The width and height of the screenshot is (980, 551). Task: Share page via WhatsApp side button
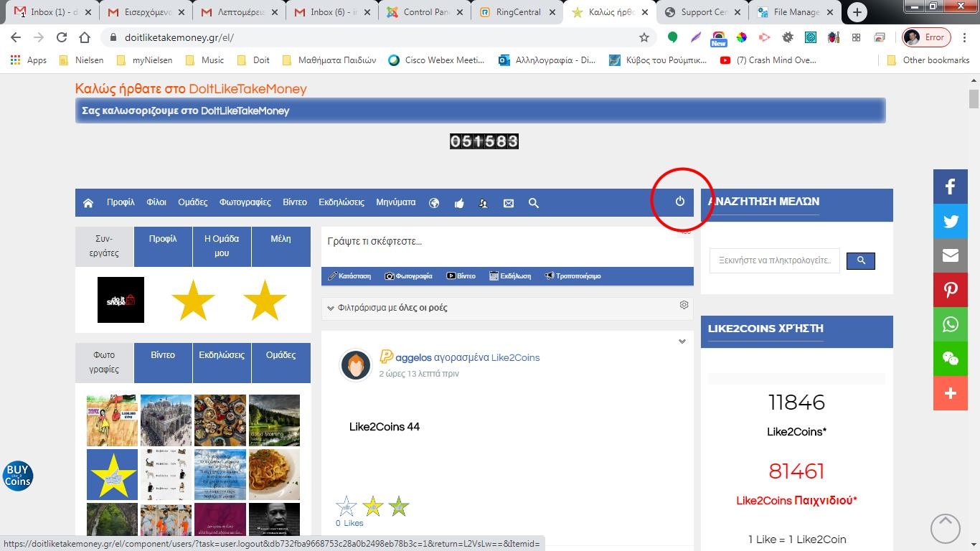(x=950, y=324)
